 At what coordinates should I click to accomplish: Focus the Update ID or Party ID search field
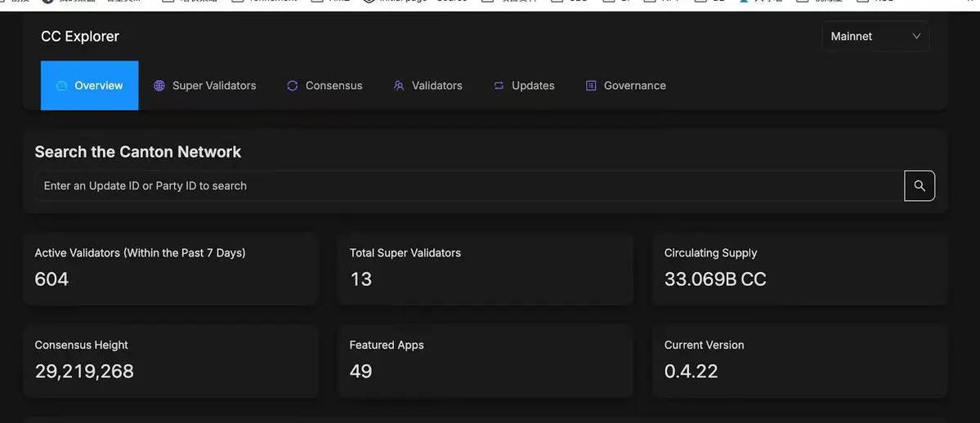469,185
